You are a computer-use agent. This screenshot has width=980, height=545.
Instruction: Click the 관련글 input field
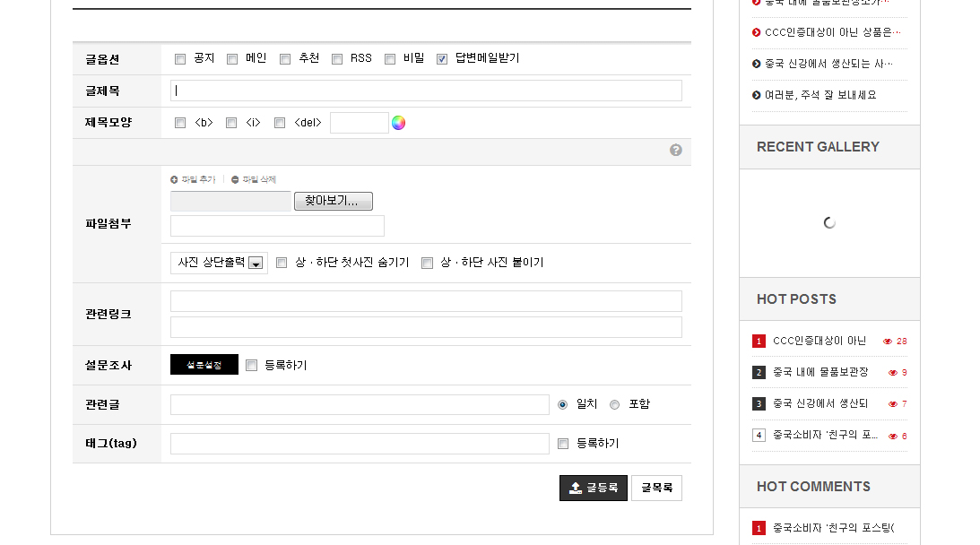pos(360,405)
